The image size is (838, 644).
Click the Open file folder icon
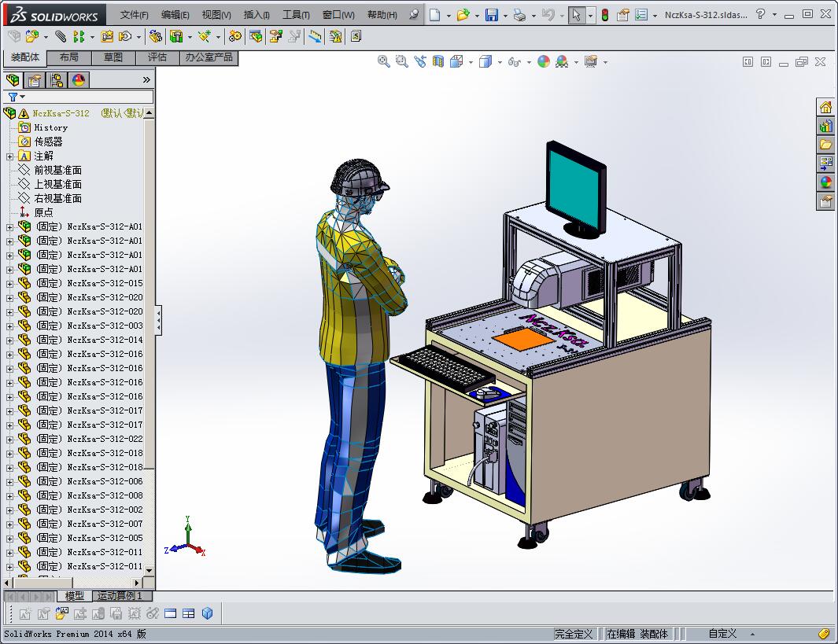tap(463, 15)
